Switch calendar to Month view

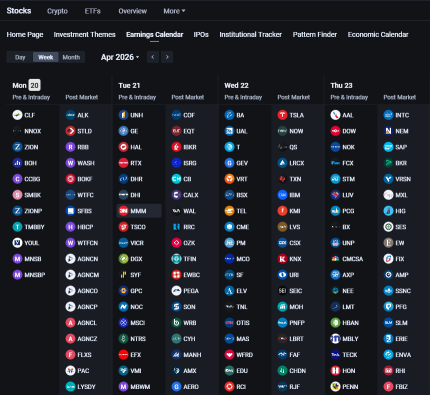click(71, 57)
